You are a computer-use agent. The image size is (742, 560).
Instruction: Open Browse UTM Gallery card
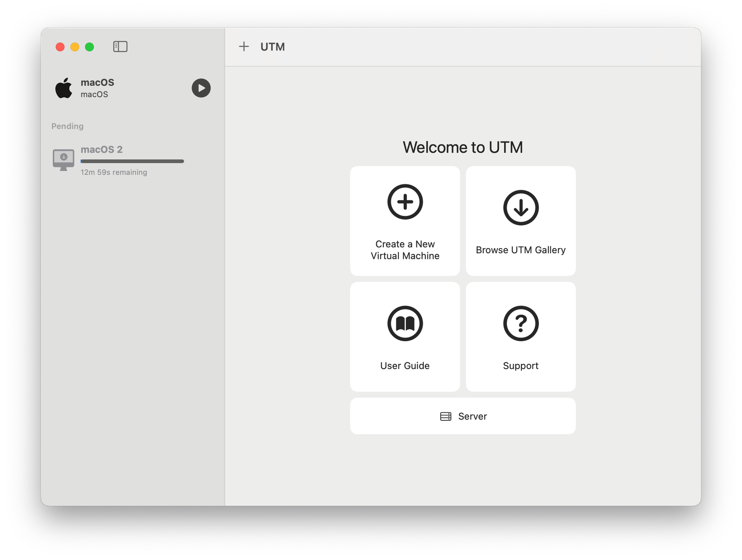pyautogui.click(x=521, y=221)
